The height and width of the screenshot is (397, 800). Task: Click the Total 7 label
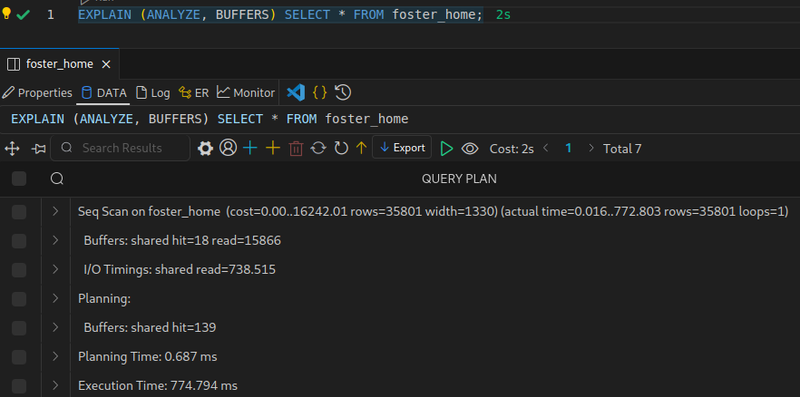(622, 149)
